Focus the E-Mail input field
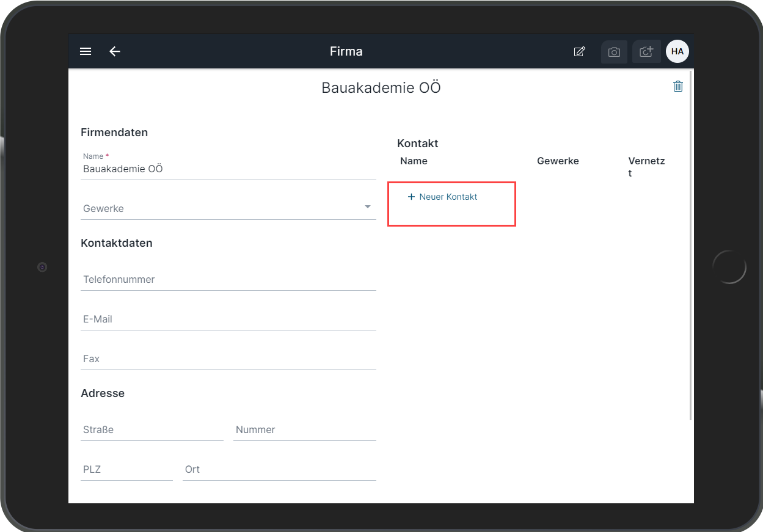The image size is (763, 532). [x=228, y=319]
